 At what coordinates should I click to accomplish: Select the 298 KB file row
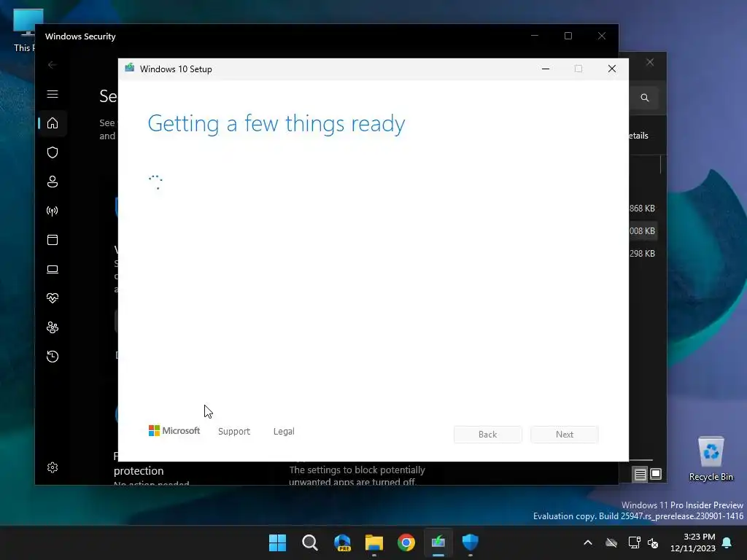[643, 253]
